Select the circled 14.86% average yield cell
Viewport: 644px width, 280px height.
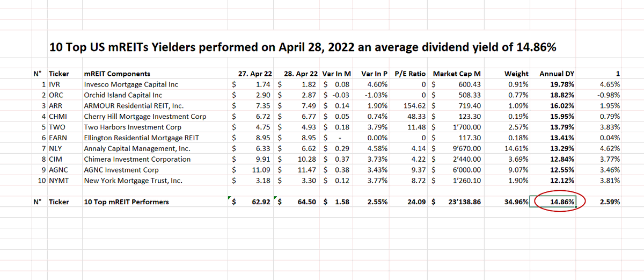[562, 202]
